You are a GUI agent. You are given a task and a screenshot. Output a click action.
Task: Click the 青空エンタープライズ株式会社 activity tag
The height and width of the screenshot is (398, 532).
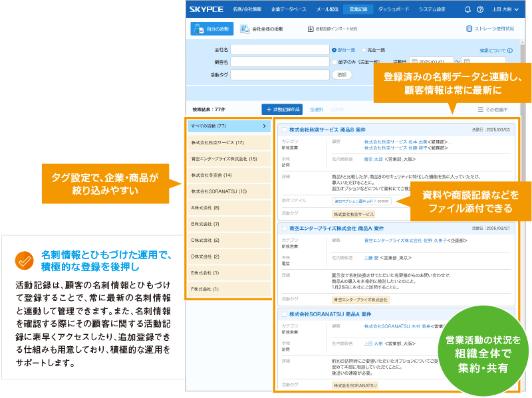click(x=360, y=300)
